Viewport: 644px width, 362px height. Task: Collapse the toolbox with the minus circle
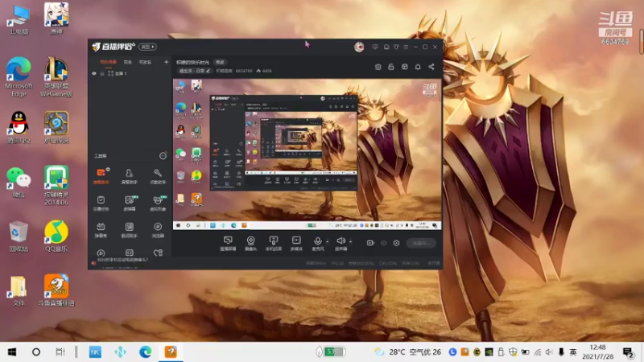coord(163,156)
